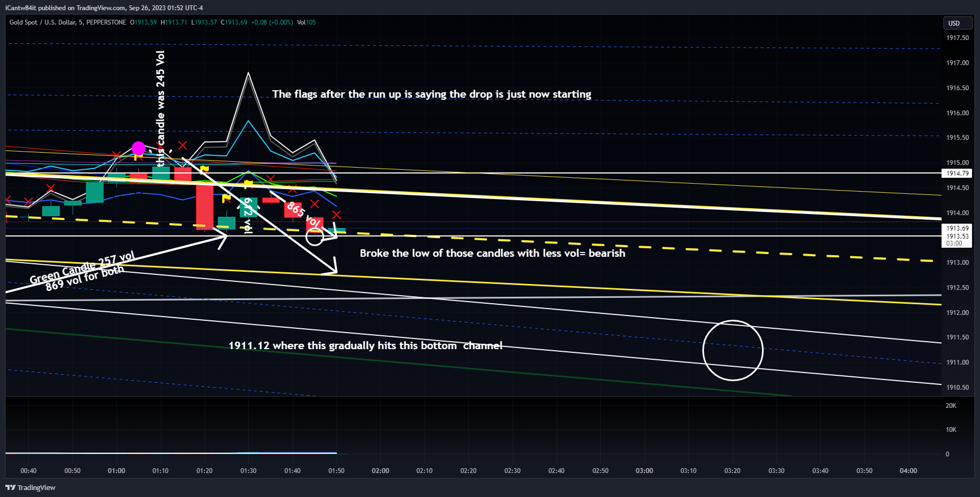Select the note '1911.12 where this gradually hits this bottom channel'
Viewport: 980px width, 497px height.
pos(365,345)
